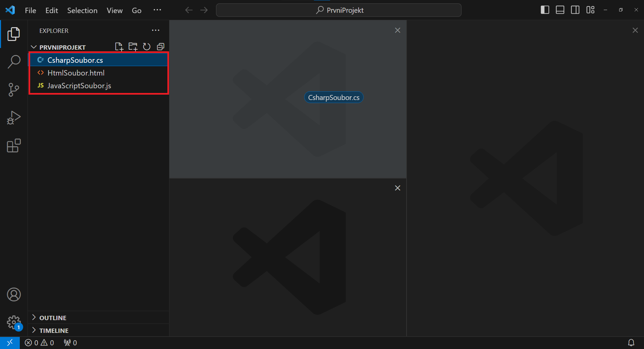644x349 pixels.
Task: Click the PrvniProjekt command center search bar
Action: [338, 10]
